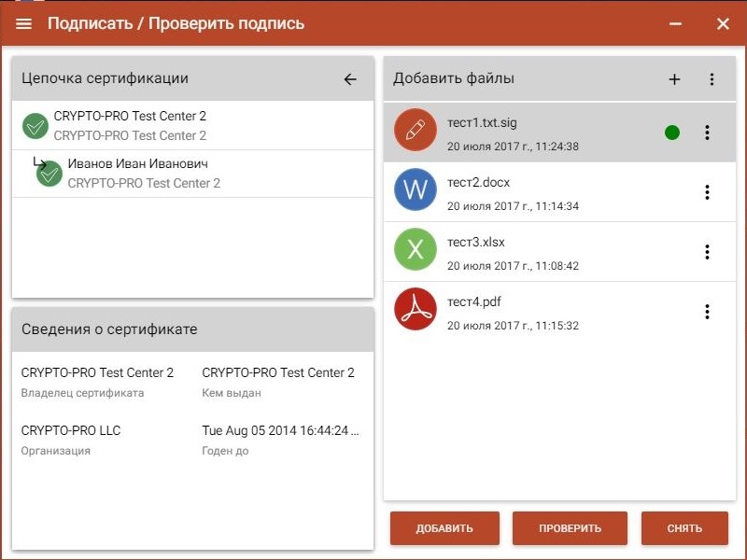Image resolution: width=747 pixels, height=560 pixels.
Task: Select file name тест4.pdf
Action: point(474,301)
